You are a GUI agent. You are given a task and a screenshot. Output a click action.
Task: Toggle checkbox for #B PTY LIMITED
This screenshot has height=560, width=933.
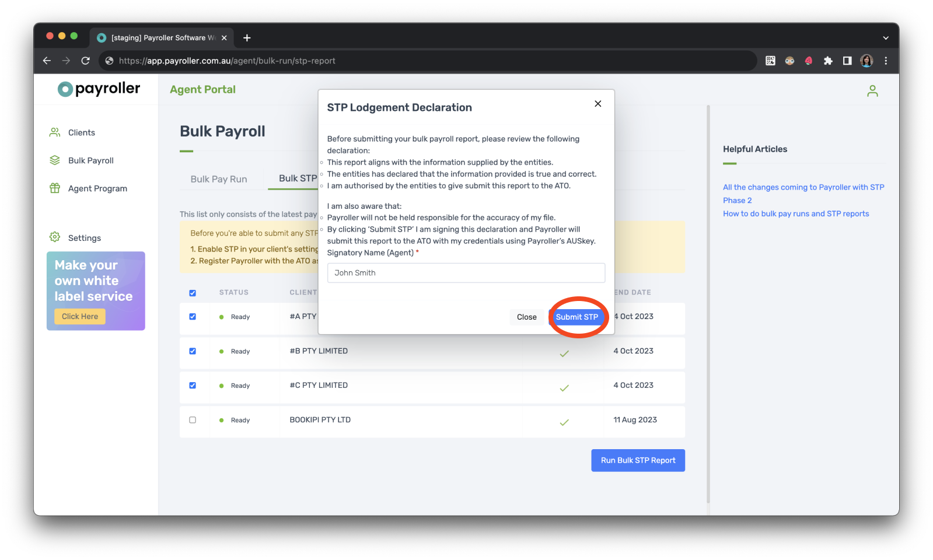pos(193,351)
